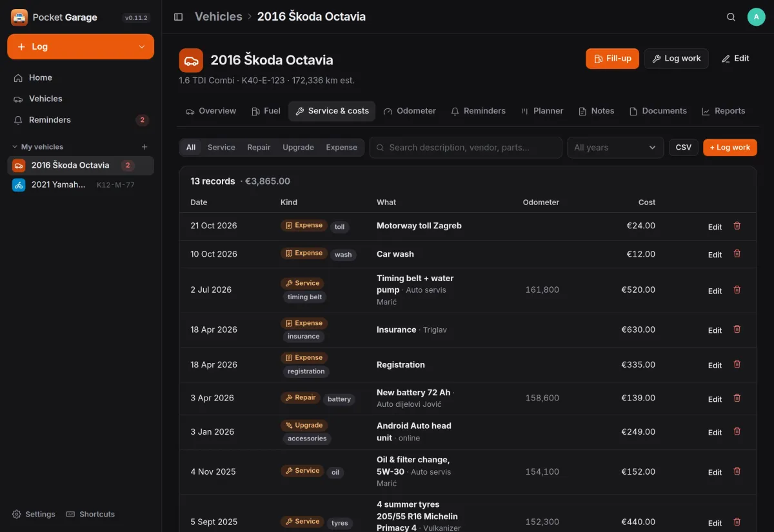Open the All years dropdown

615,148
